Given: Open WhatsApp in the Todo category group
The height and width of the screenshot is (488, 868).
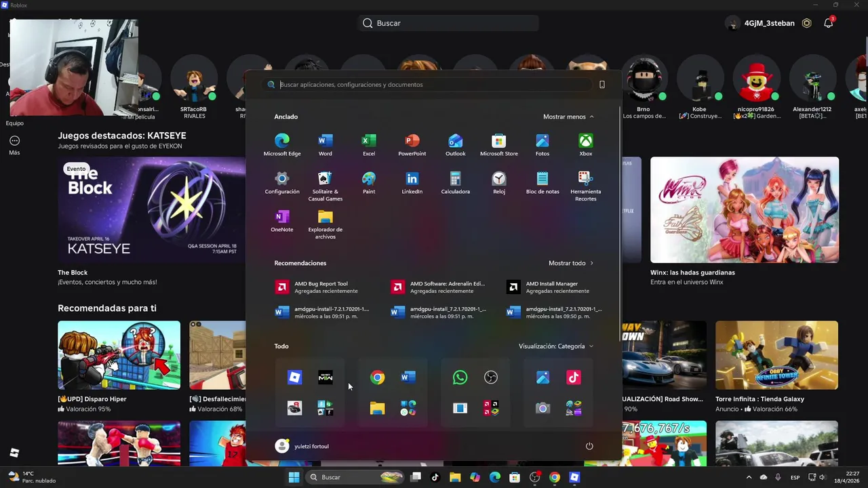Looking at the screenshot, I should pos(460,378).
